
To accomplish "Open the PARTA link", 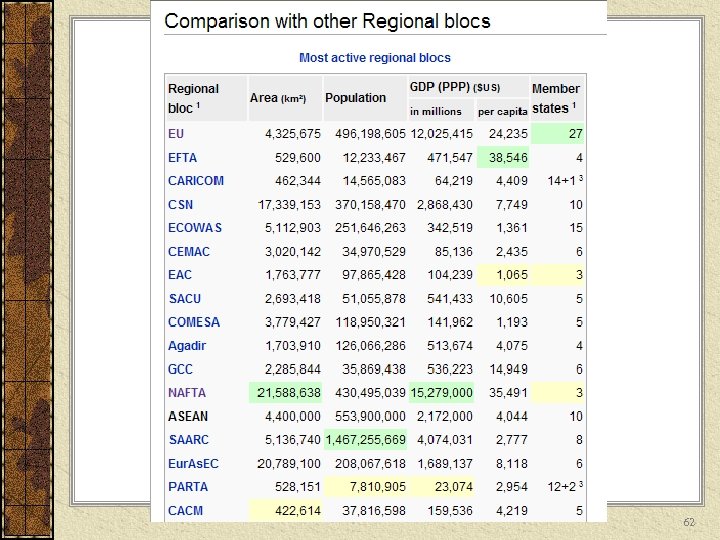I will pos(188,487).
